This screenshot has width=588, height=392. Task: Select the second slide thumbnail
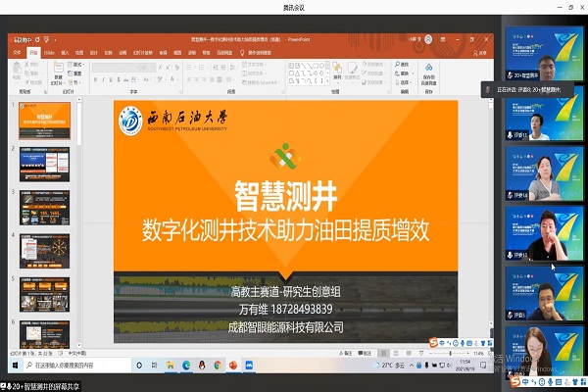(x=45, y=164)
